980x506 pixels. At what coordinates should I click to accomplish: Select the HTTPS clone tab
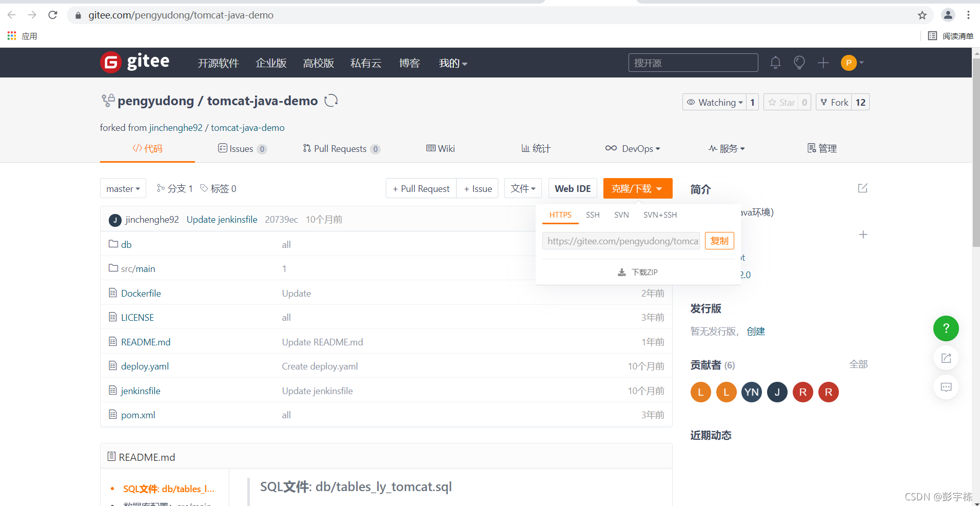pos(560,215)
